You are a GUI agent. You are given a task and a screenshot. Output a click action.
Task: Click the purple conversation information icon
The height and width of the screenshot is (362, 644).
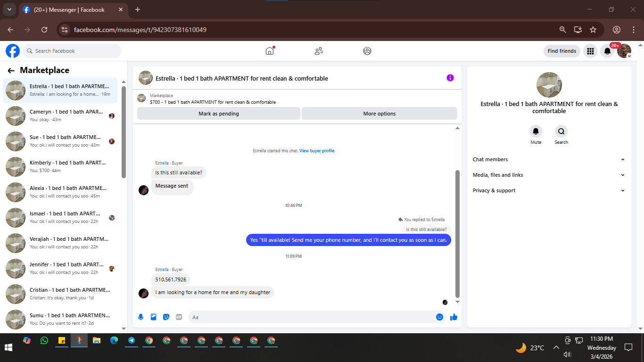[450, 78]
